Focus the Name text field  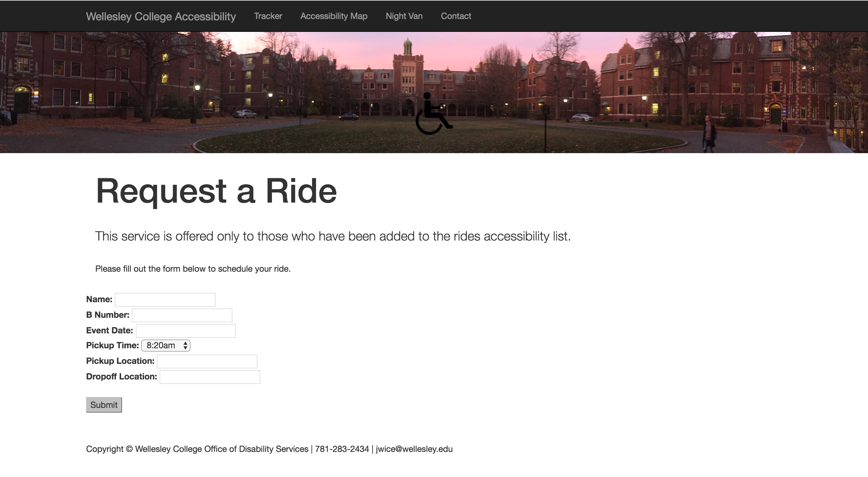point(165,300)
